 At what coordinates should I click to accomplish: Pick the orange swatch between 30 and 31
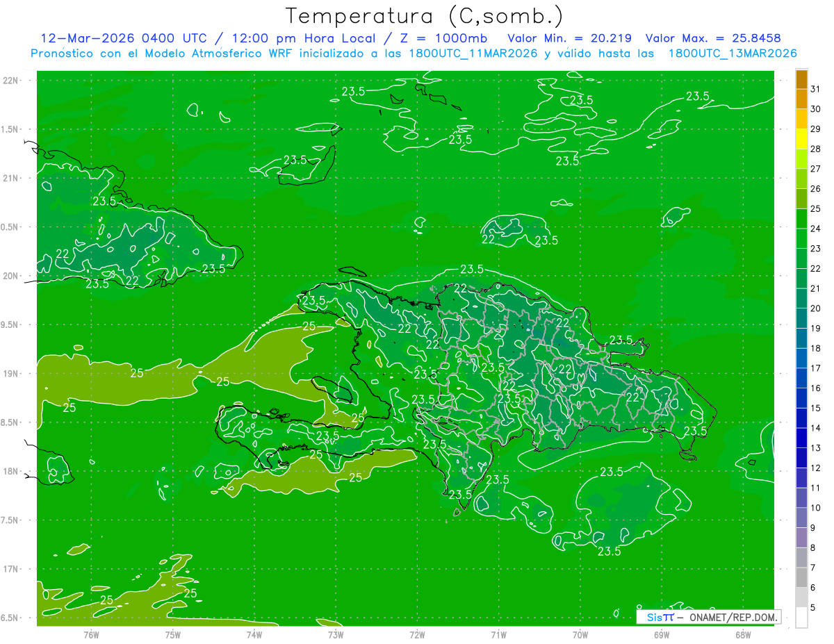click(x=801, y=99)
